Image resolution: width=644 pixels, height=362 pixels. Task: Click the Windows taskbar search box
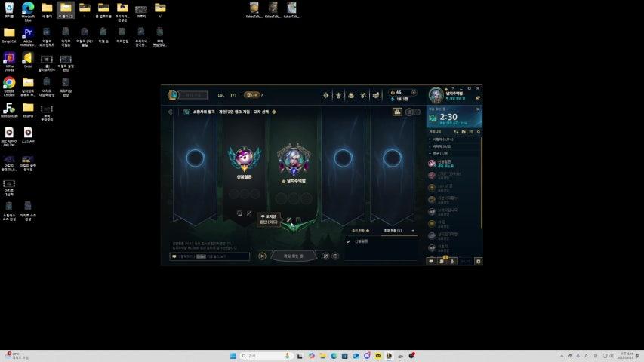click(x=267, y=356)
